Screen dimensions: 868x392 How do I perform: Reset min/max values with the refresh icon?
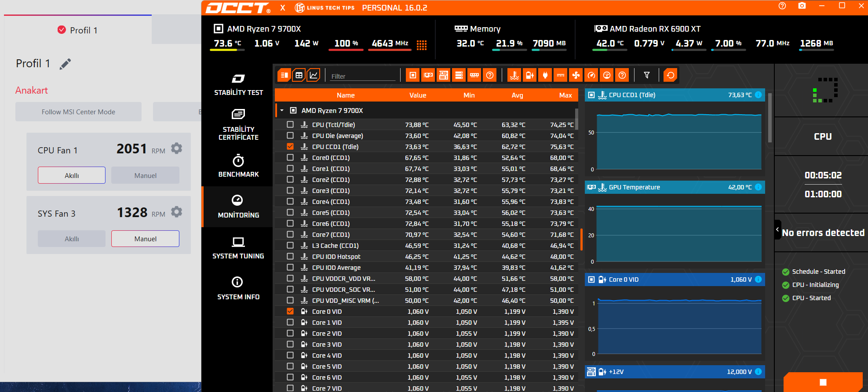[671, 75]
